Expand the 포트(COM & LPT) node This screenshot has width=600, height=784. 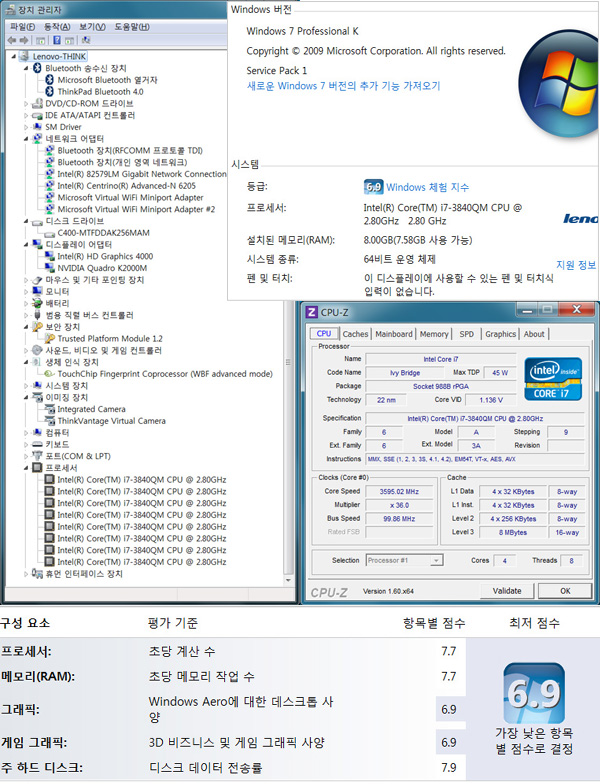pyautogui.click(x=26, y=456)
